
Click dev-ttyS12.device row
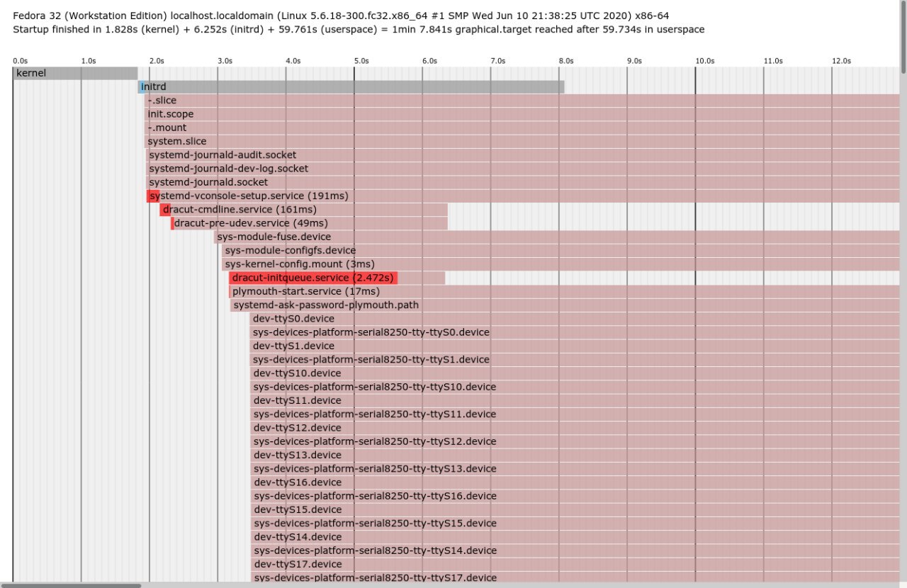click(x=575, y=428)
